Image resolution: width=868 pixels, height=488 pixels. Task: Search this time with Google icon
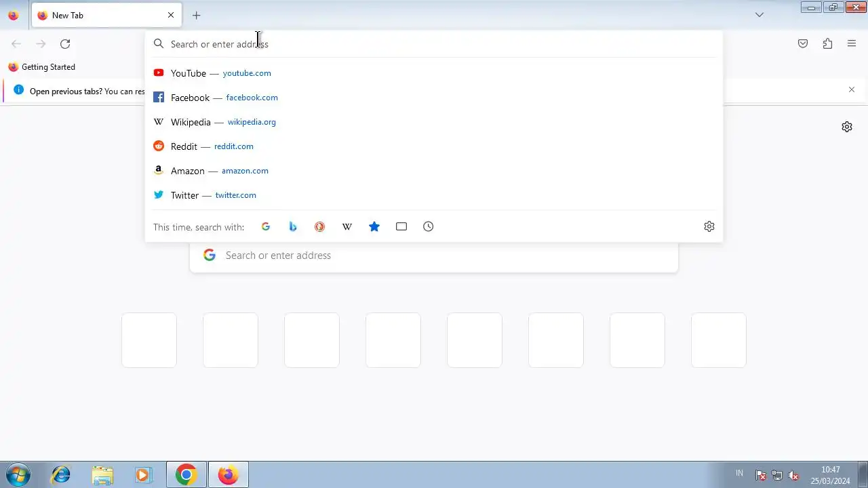pyautogui.click(x=266, y=227)
